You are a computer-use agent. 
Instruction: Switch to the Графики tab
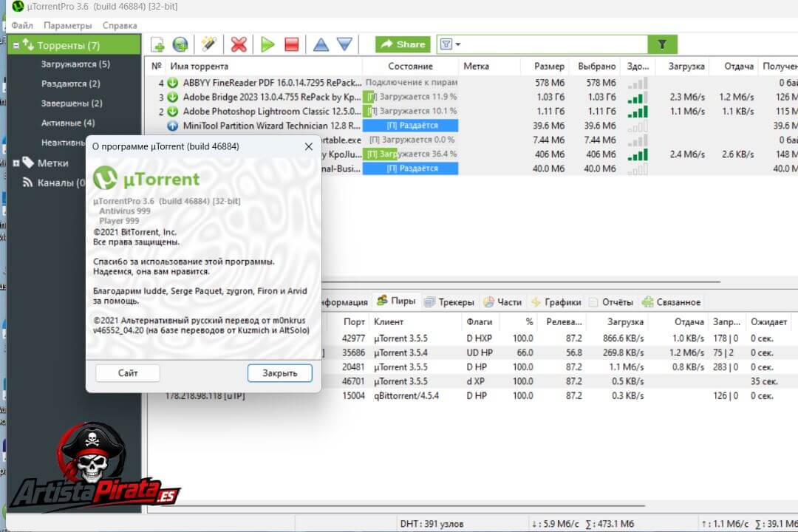click(x=556, y=302)
